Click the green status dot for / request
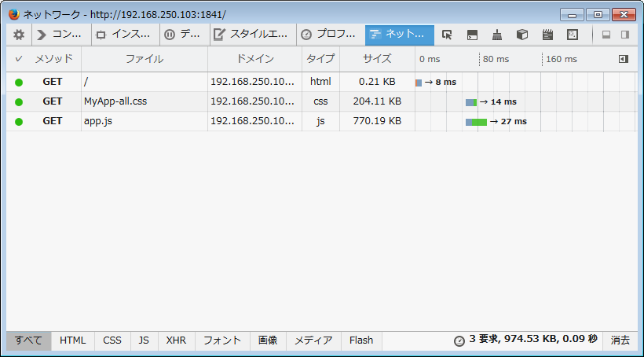Viewport: 644px width, 357px height. coord(19,83)
